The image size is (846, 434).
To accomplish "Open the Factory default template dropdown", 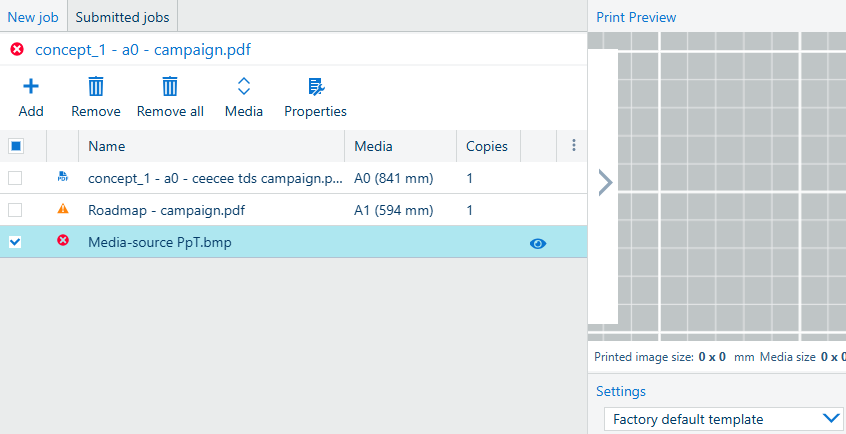I will click(x=724, y=419).
